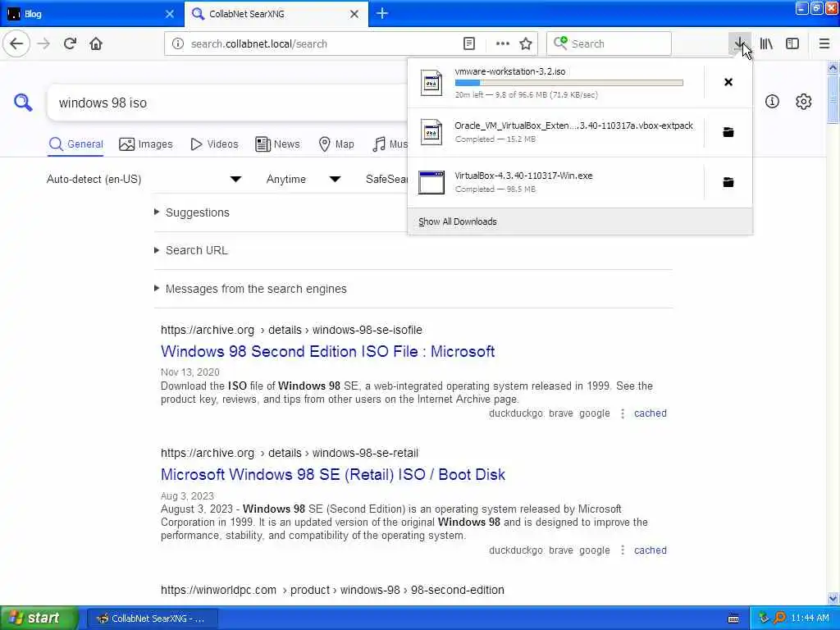The image size is (840, 630).
Task: Close the CollabNet SearXNG tab
Action: pos(354,14)
